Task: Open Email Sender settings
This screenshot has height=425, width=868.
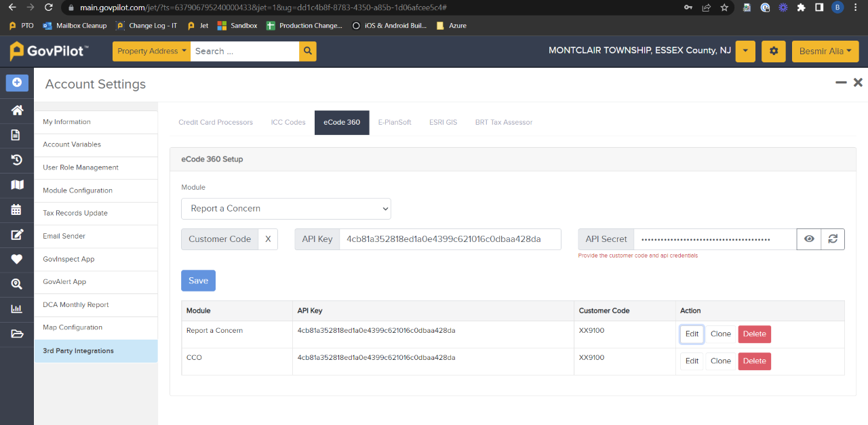Action: (x=96, y=236)
